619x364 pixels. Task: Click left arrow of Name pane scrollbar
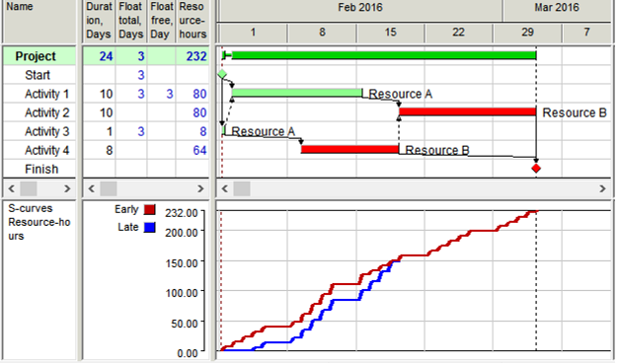(12, 188)
